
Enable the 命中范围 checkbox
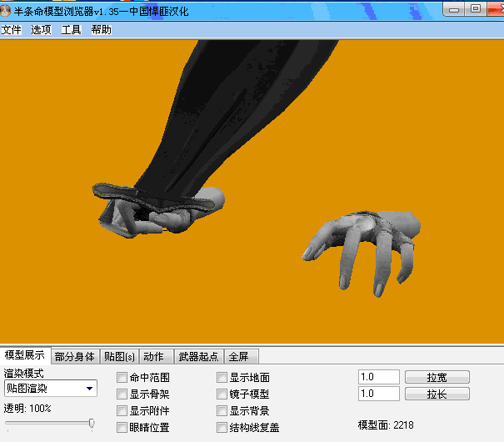coord(122,378)
